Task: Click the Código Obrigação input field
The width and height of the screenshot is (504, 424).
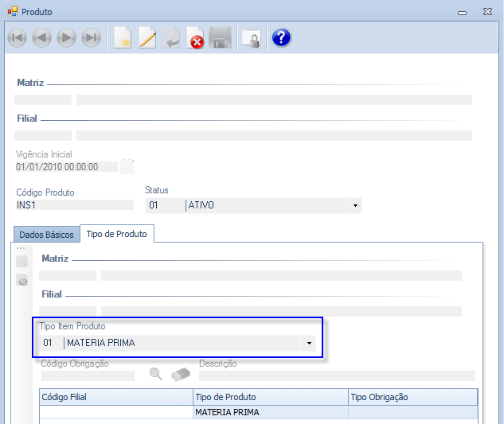Action: [88, 375]
